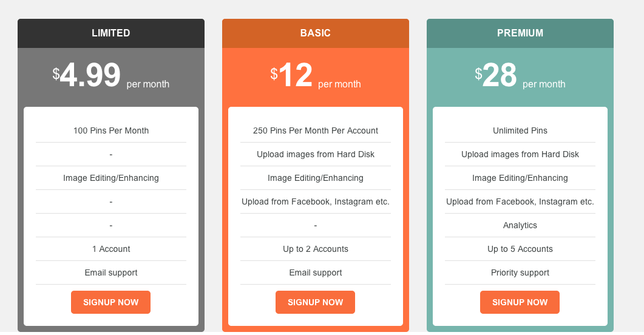Click the Up to 5 Accounts row
The height and width of the screenshot is (335, 644).
click(x=520, y=249)
